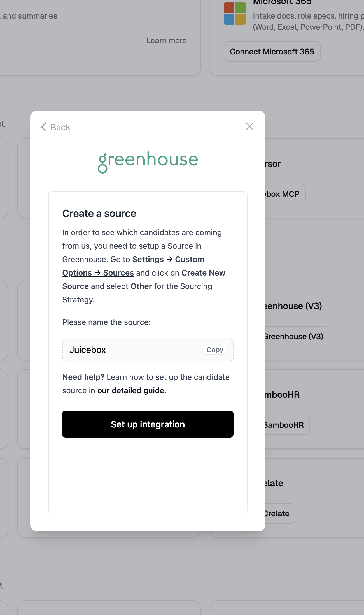Close the Greenhouse dialog with the X

click(x=249, y=126)
